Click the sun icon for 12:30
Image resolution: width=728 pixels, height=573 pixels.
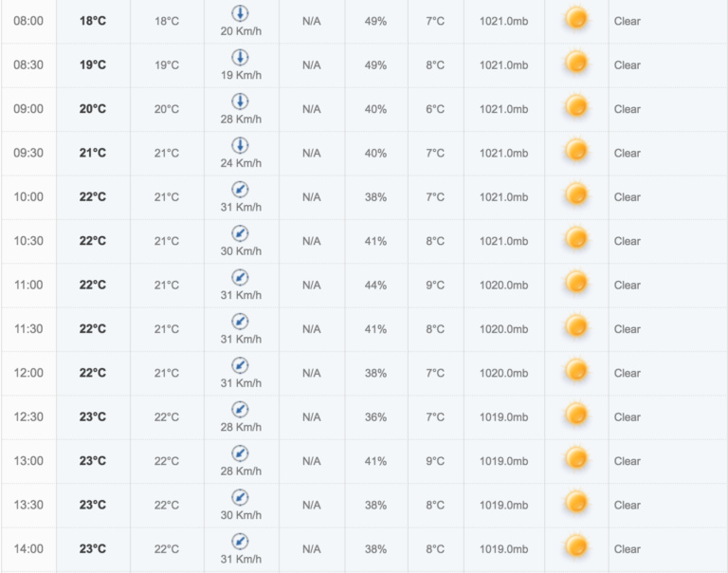(576, 415)
